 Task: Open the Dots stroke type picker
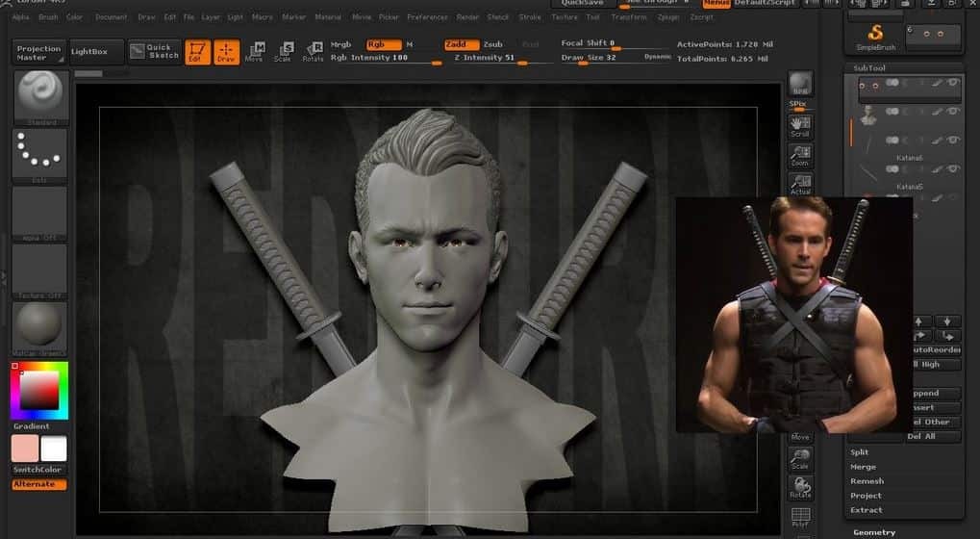40,156
